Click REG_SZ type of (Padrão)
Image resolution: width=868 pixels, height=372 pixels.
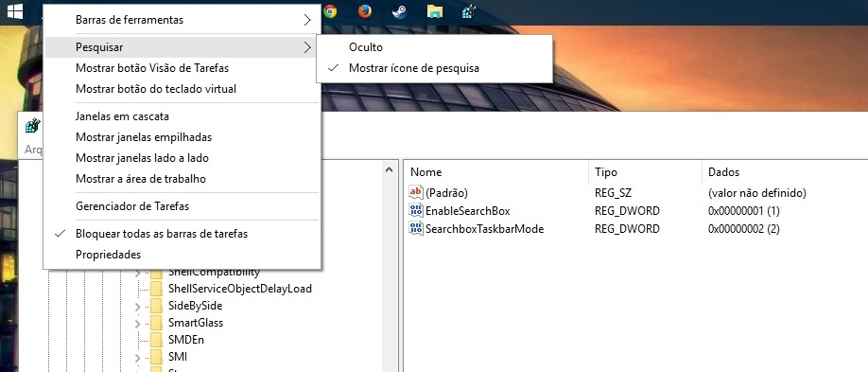pos(613,193)
